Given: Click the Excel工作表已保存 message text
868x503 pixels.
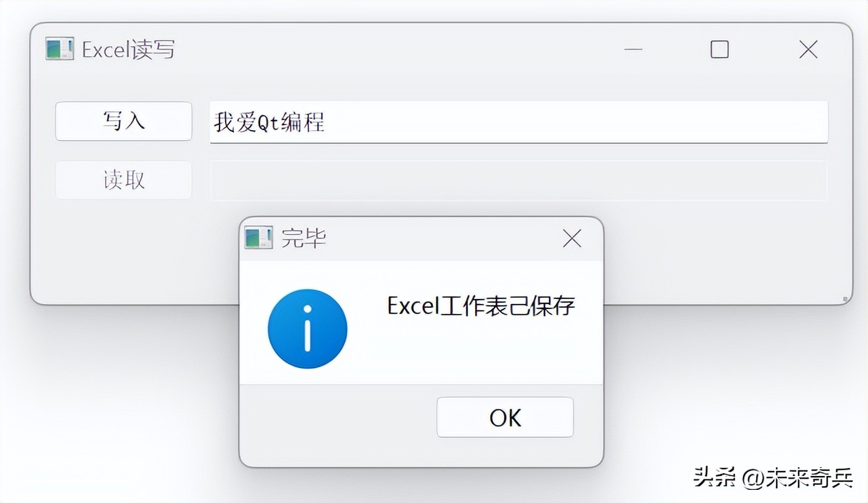Looking at the screenshot, I should [481, 306].
